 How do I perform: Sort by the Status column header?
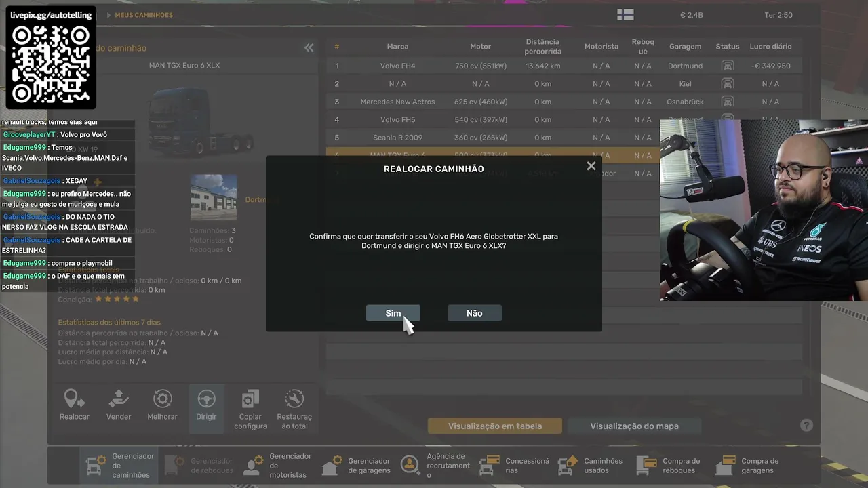pyautogui.click(x=728, y=47)
